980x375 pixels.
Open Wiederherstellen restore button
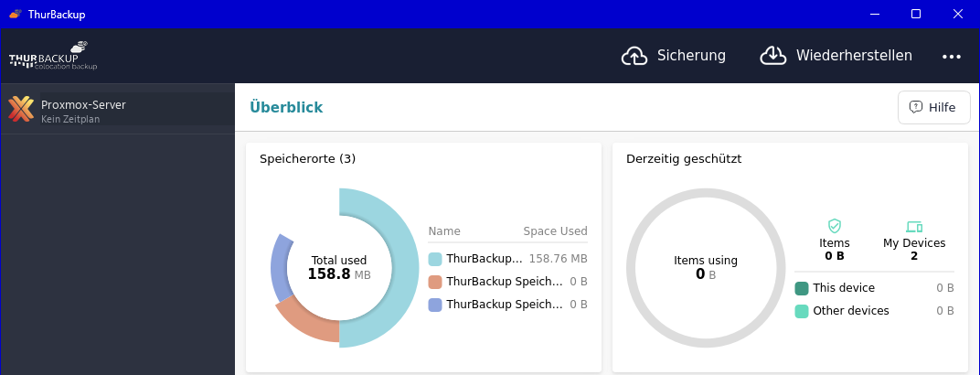click(x=836, y=56)
